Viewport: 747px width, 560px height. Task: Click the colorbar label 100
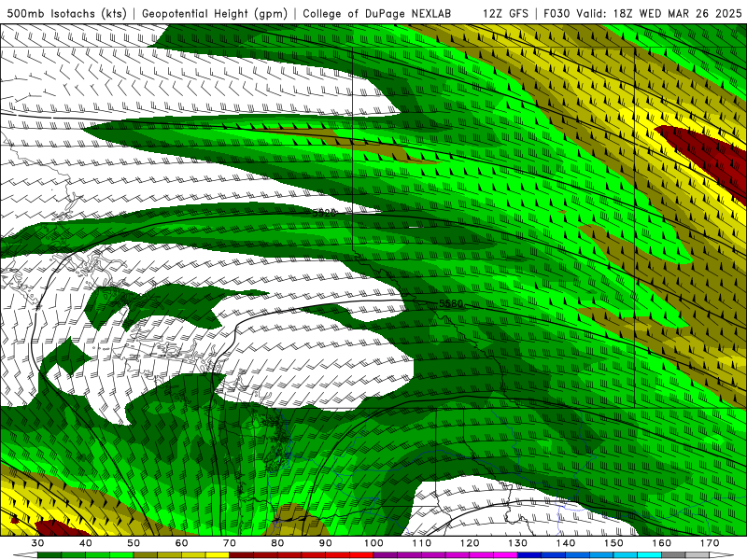pos(374,543)
